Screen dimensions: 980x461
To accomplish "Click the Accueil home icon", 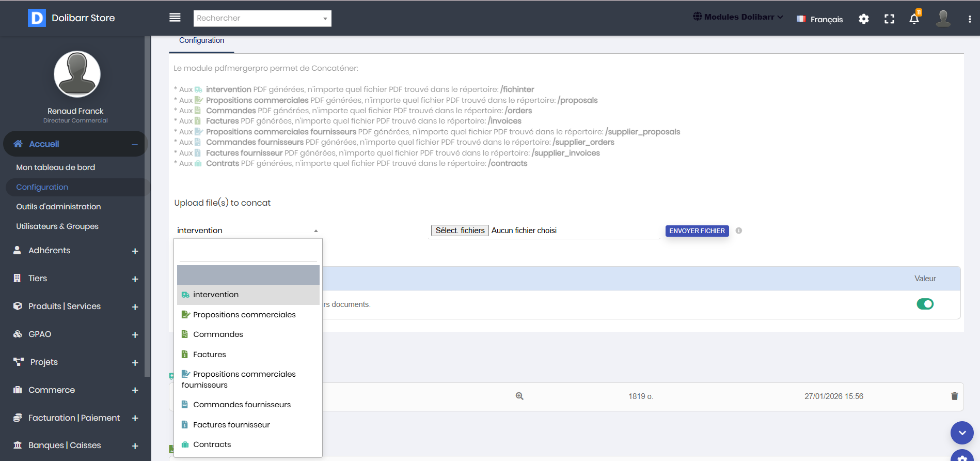I will pyautogui.click(x=18, y=144).
